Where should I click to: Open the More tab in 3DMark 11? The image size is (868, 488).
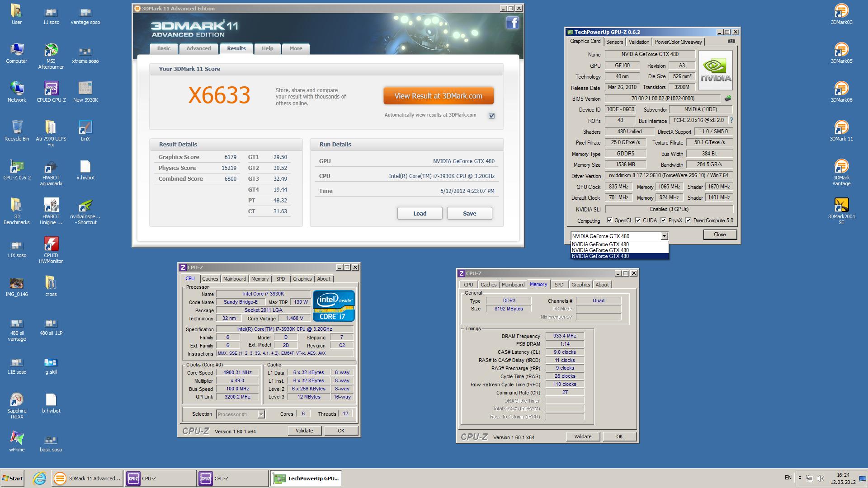tap(296, 48)
